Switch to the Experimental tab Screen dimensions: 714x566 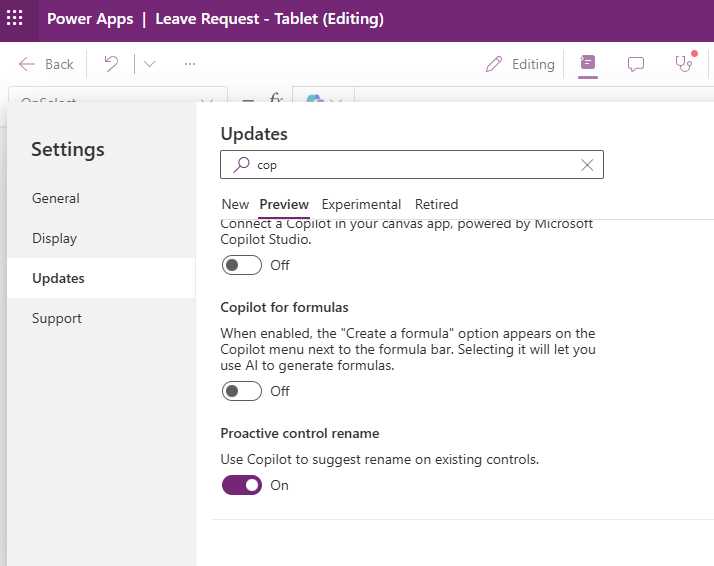point(361,204)
